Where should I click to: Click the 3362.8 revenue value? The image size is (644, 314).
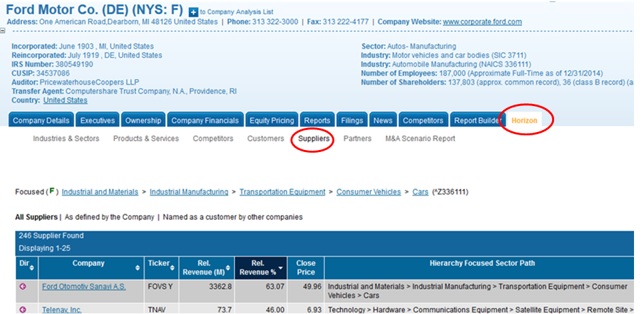(220, 287)
